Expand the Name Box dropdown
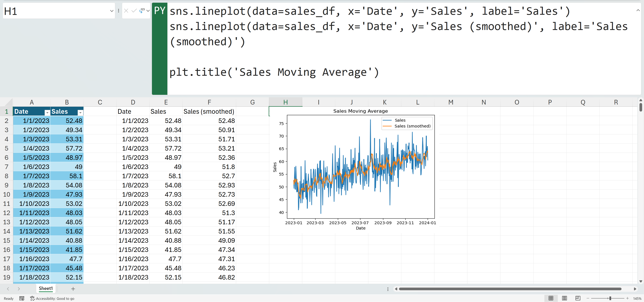Image resolution: width=644 pixels, height=302 pixels. [112, 11]
